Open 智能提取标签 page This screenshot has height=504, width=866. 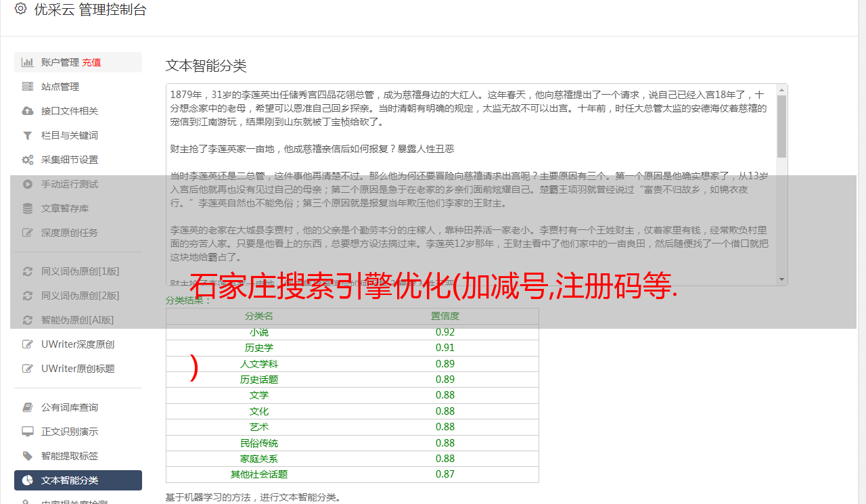pos(78,456)
